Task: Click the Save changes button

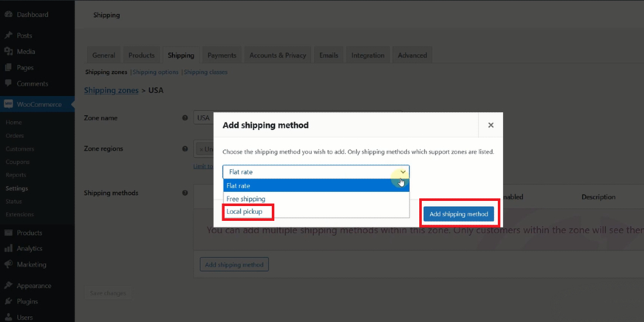Action: point(108,293)
